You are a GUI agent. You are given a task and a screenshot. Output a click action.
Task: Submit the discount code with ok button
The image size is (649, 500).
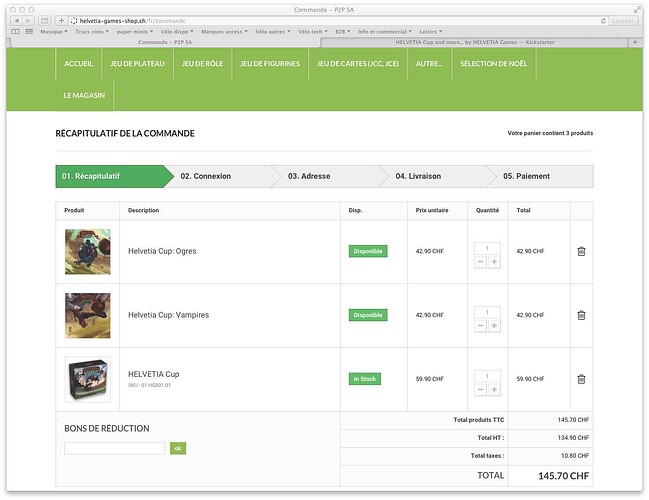tap(178, 448)
